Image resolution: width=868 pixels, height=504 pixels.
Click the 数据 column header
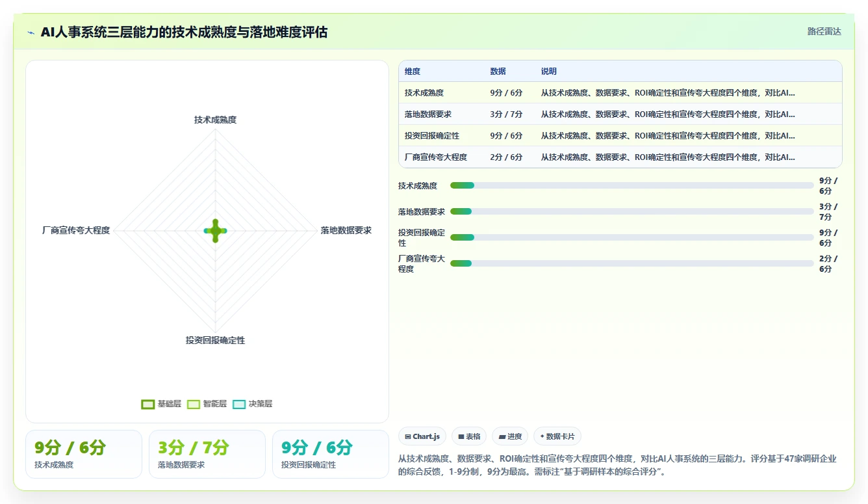498,72
